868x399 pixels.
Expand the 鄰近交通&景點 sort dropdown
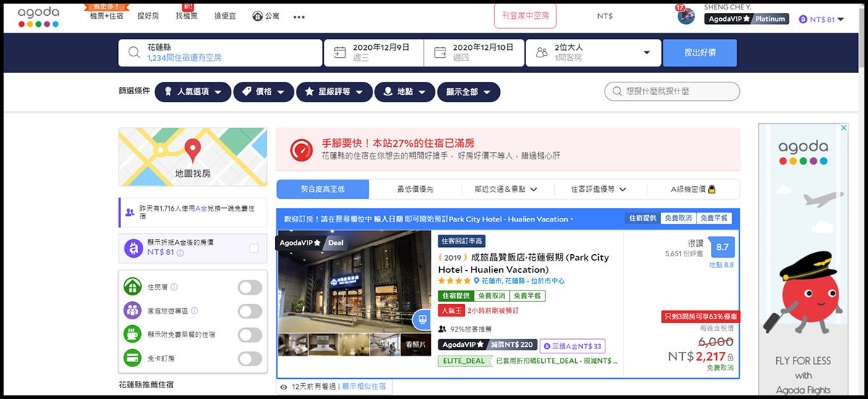(506, 189)
